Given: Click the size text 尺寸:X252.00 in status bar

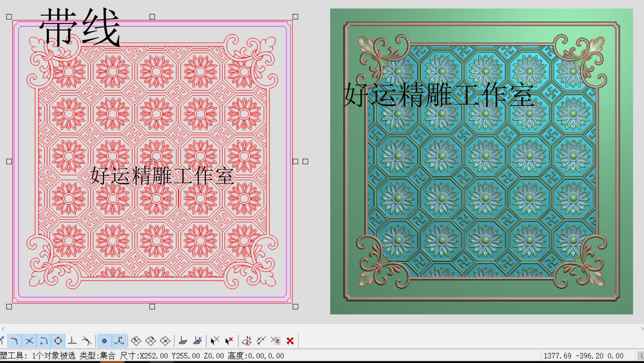Looking at the screenshot, I should click(x=144, y=356).
